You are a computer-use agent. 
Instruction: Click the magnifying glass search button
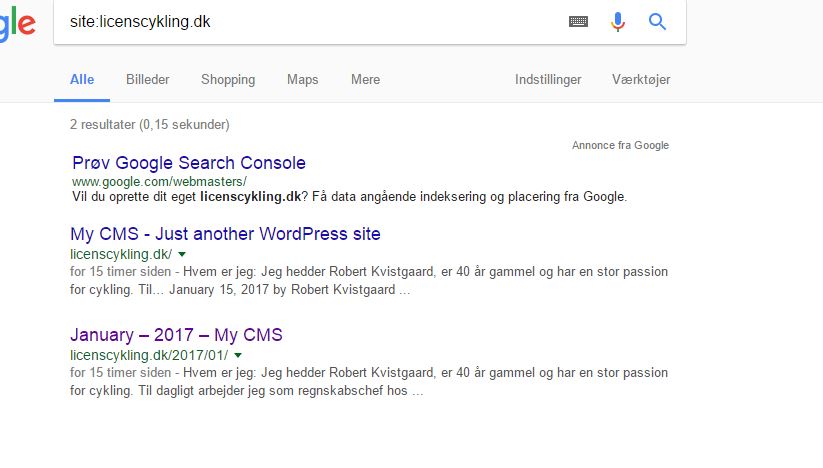coord(657,22)
